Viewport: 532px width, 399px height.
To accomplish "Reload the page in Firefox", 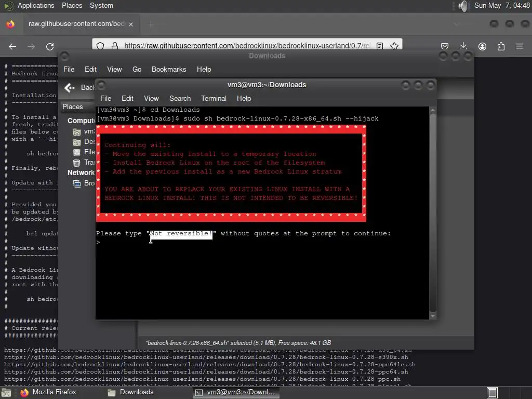I will coord(50,46).
